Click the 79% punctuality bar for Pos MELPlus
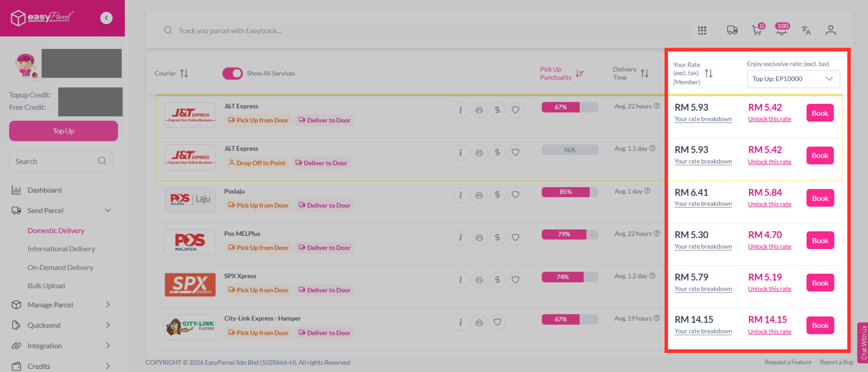The width and height of the screenshot is (868, 372). [x=570, y=234]
